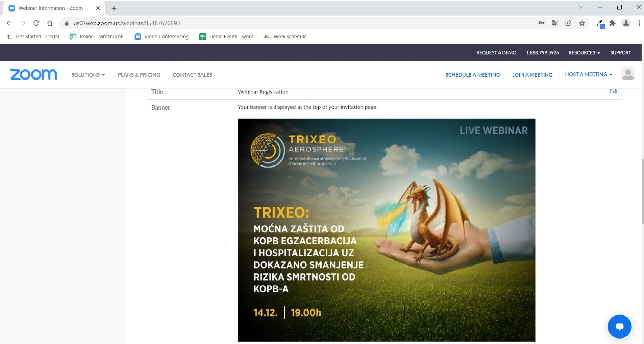View site info lock icon
644x344 pixels.
[67, 23]
